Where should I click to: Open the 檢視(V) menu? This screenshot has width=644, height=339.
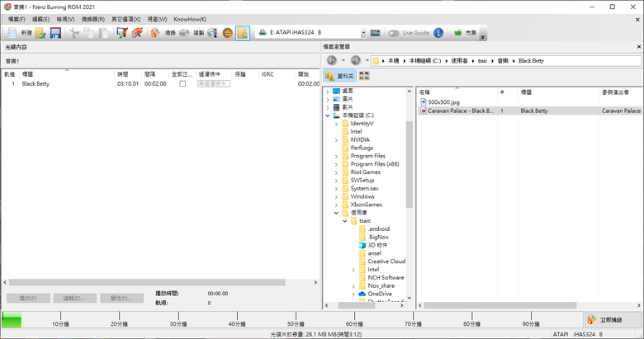click(x=65, y=19)
